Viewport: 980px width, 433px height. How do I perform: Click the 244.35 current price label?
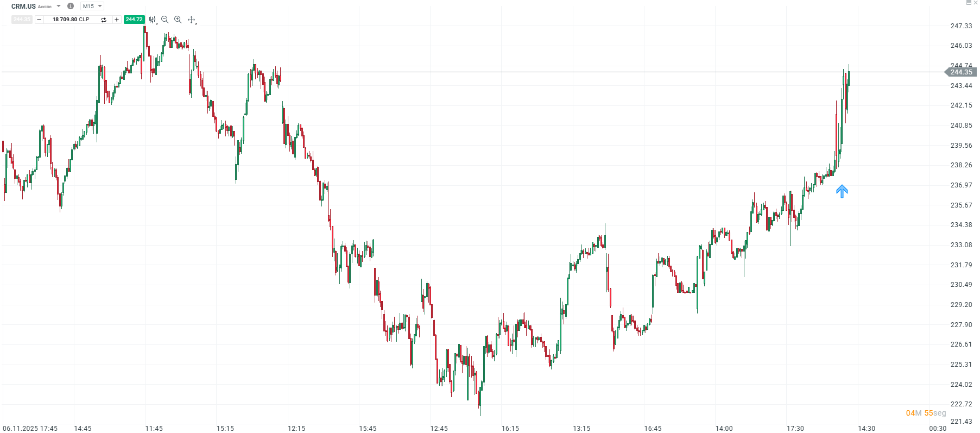tap(961, 72)
